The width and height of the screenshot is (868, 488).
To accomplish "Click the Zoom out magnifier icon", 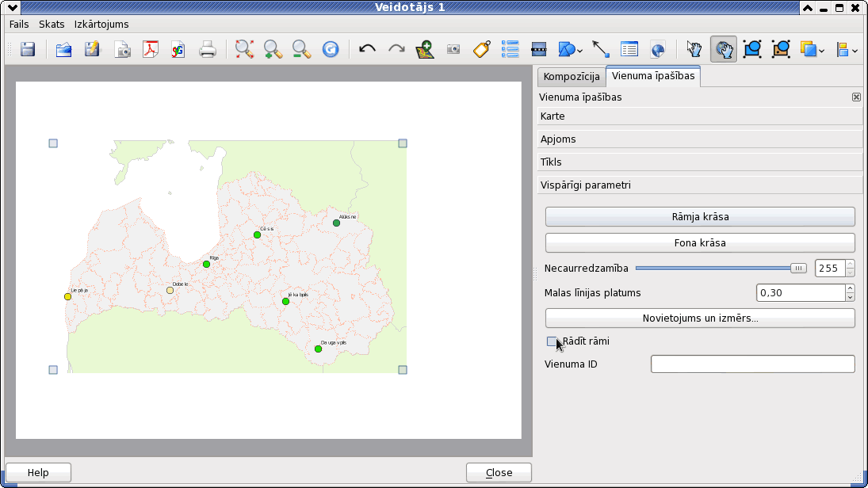I will pos(302,49).
